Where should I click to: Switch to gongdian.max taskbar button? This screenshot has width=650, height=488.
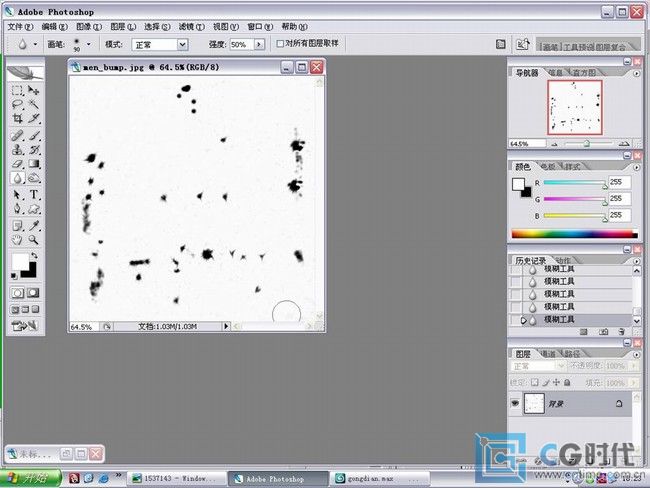pos(378,479)
